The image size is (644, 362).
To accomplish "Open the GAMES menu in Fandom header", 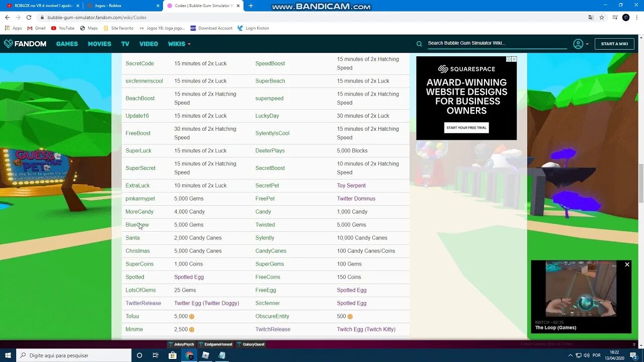I will point(67,44).
